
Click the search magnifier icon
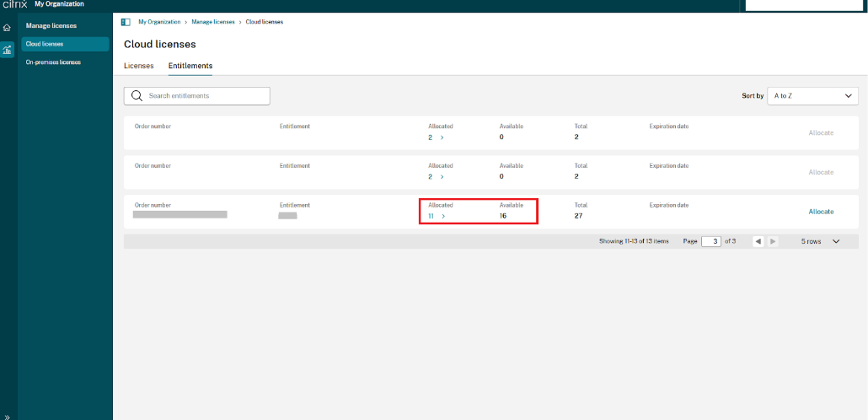(x=137, y=96)
